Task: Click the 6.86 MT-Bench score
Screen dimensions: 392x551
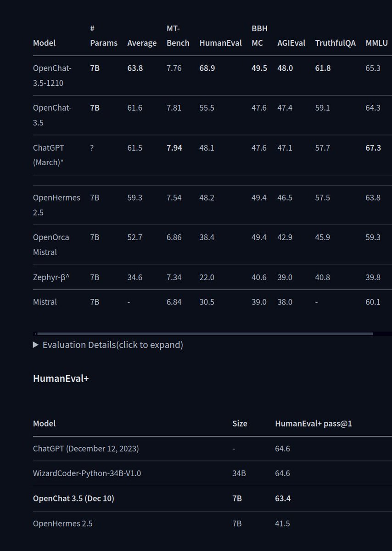Action: pos(174,237)
